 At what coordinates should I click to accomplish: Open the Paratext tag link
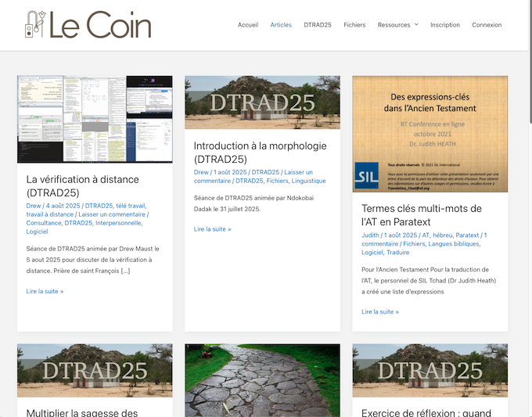point(467,235)
